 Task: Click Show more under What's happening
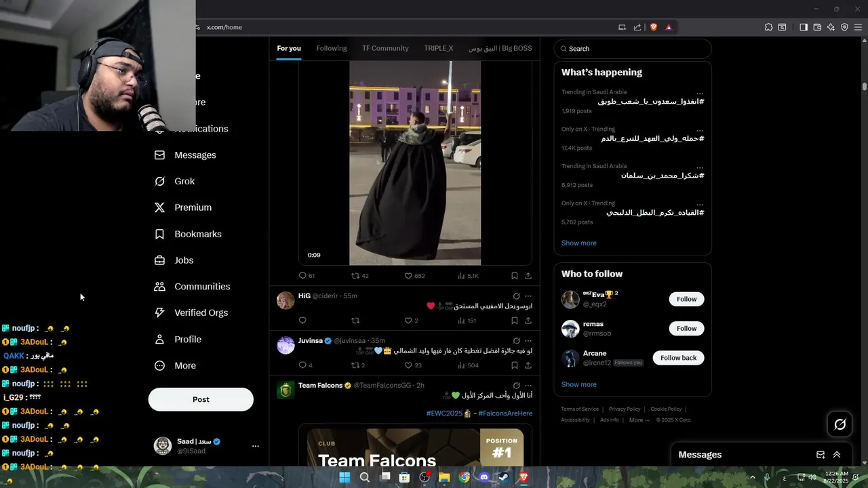578,243
